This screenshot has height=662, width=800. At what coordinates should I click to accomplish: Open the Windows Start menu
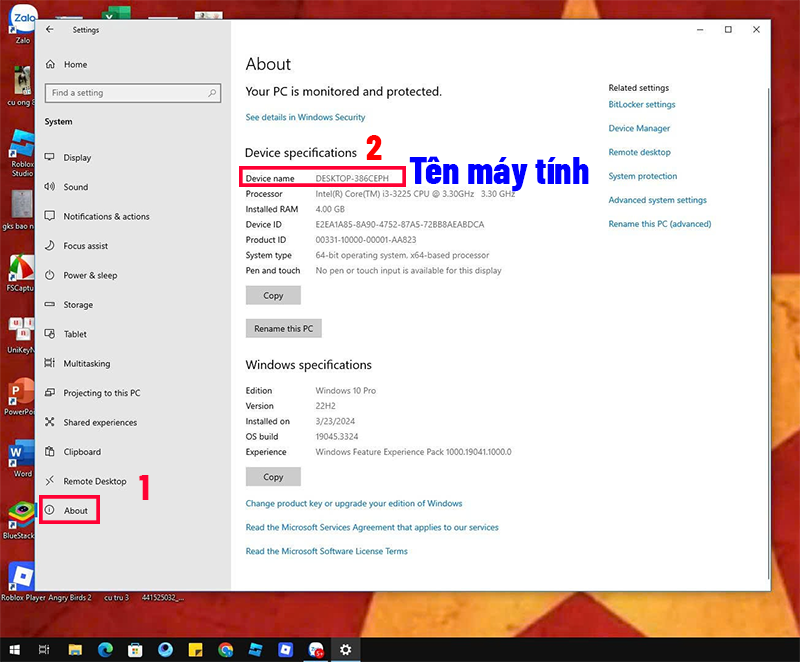point(14,649)
